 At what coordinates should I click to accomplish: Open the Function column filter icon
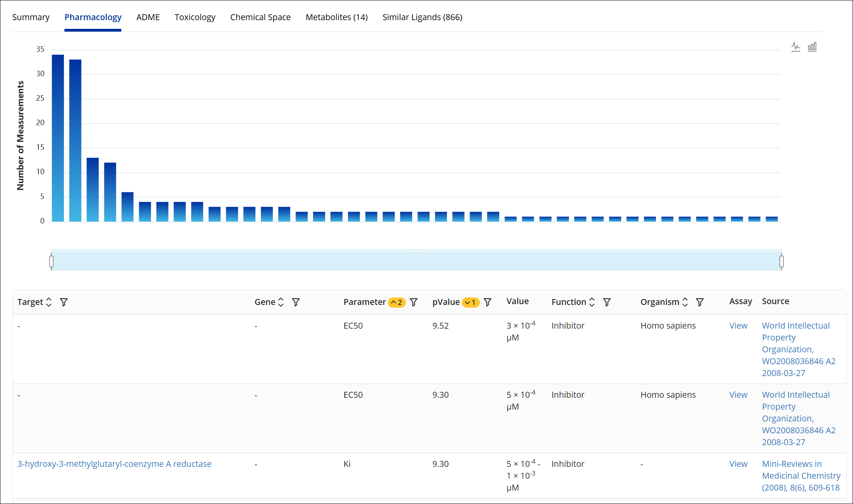(x=607, y=302)
